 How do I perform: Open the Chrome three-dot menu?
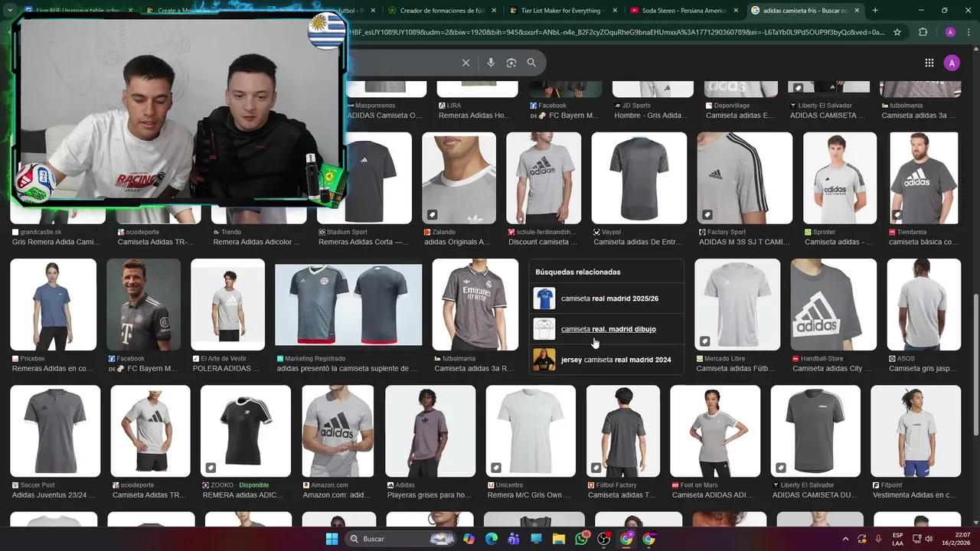pos(967,32)
